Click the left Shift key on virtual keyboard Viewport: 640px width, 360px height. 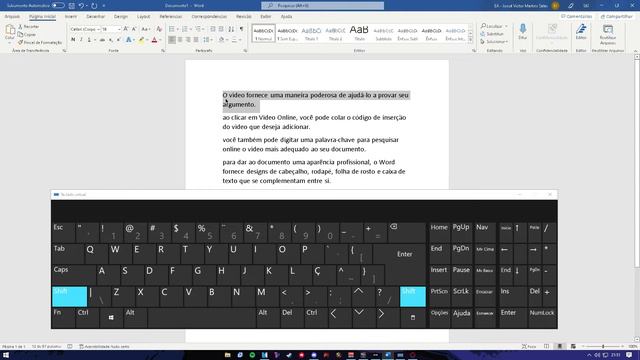coord(69,296)
